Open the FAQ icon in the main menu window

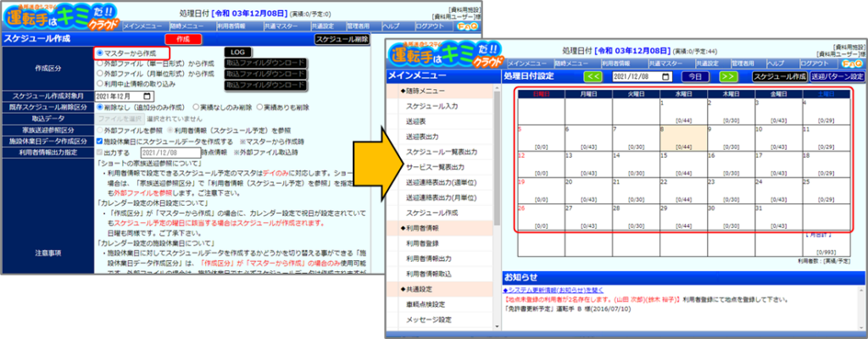point(853,64)
